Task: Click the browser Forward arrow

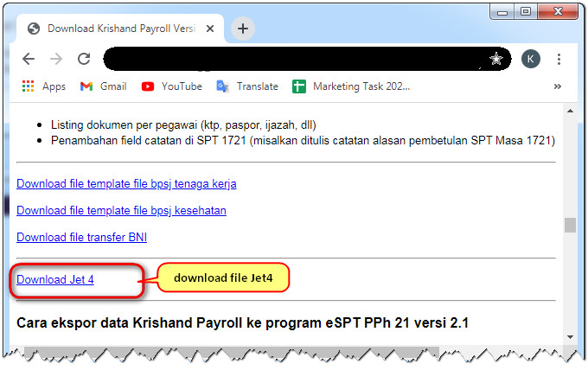Action: 56,59
